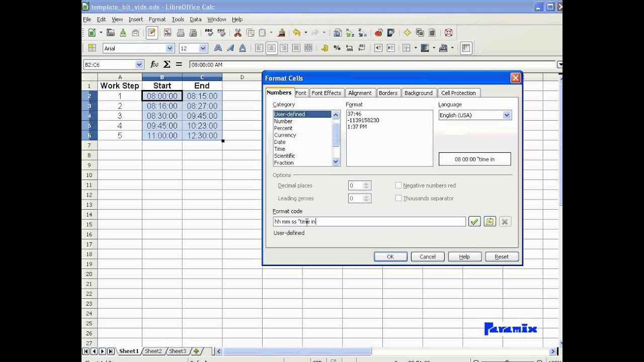This screenshot has height=362, width=644.
Task: Click the Save document icon
Action: tap(123, 33)
